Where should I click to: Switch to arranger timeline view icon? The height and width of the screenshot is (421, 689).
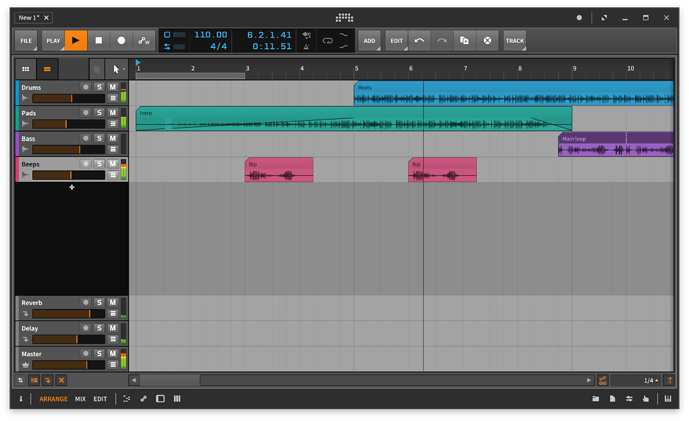click(x=47, y=69)
